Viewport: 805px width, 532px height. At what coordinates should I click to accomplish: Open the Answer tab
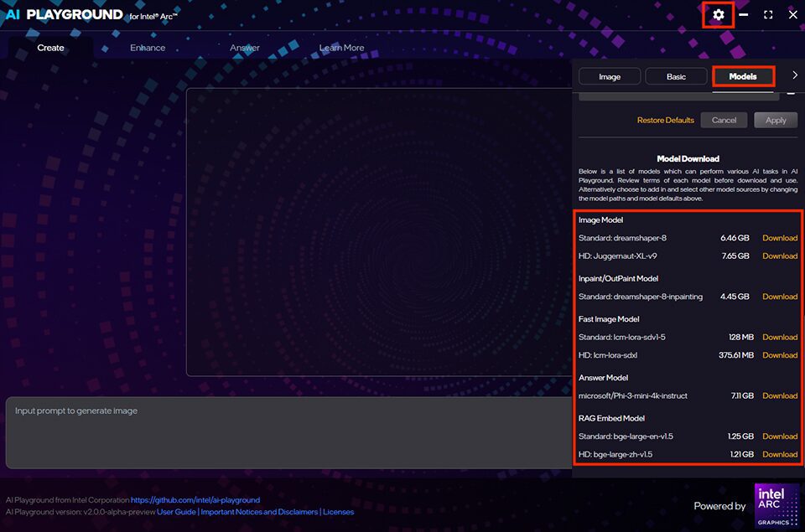[244, 48]
